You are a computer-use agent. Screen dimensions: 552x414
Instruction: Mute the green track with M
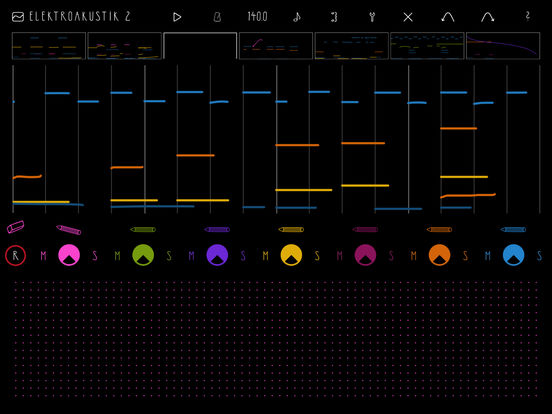tap(117, 256)
